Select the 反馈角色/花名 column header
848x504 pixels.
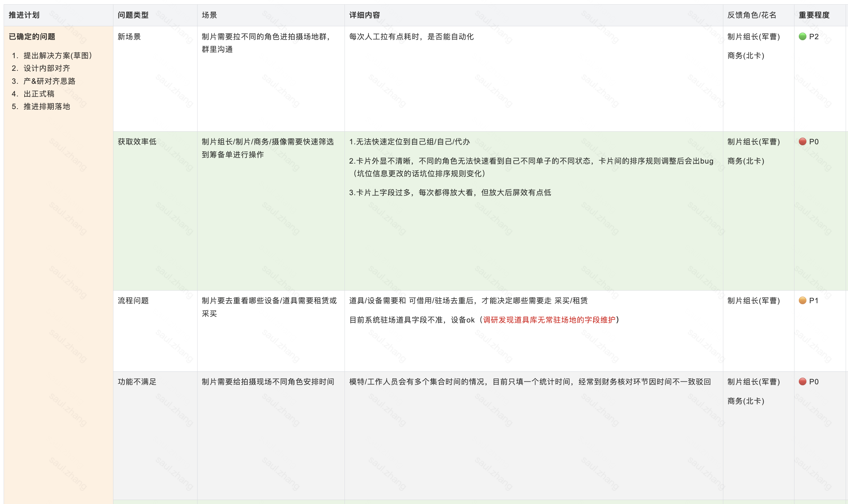coord(752,15)
